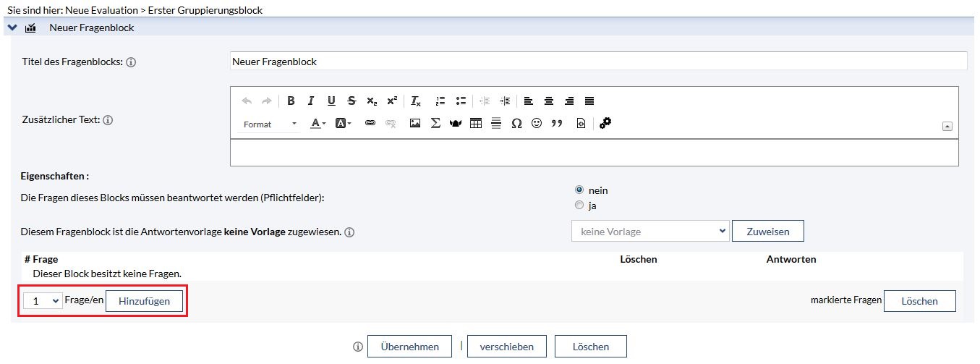The image size is (980, 364).
Task: Open the special character (Omega) picker
Action: [516, 124]
